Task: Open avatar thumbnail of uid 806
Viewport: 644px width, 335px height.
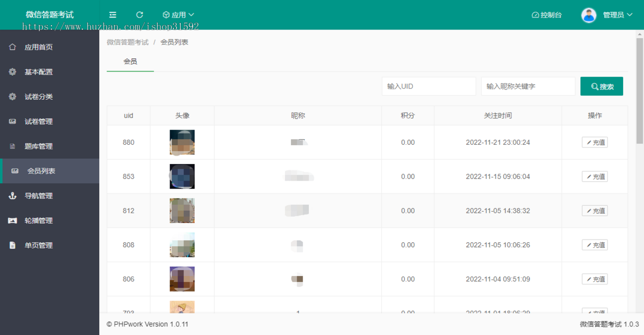Action: [x=182, y=279]
